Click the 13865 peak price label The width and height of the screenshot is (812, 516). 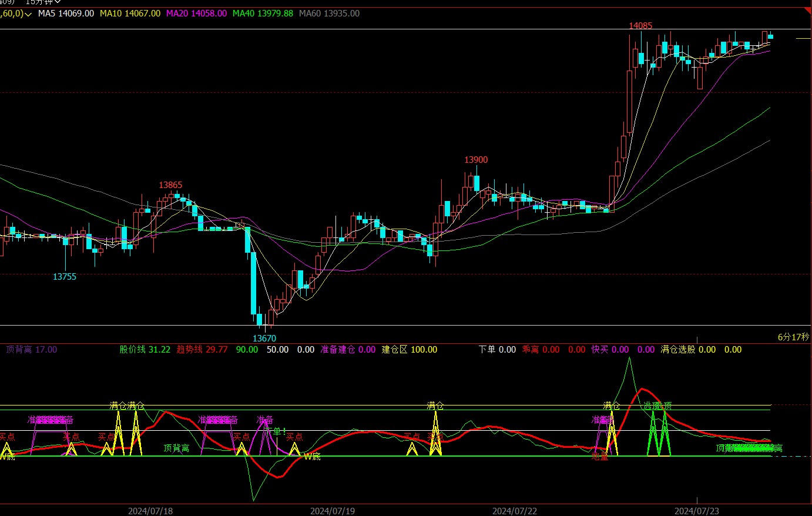tap(170, 185)
